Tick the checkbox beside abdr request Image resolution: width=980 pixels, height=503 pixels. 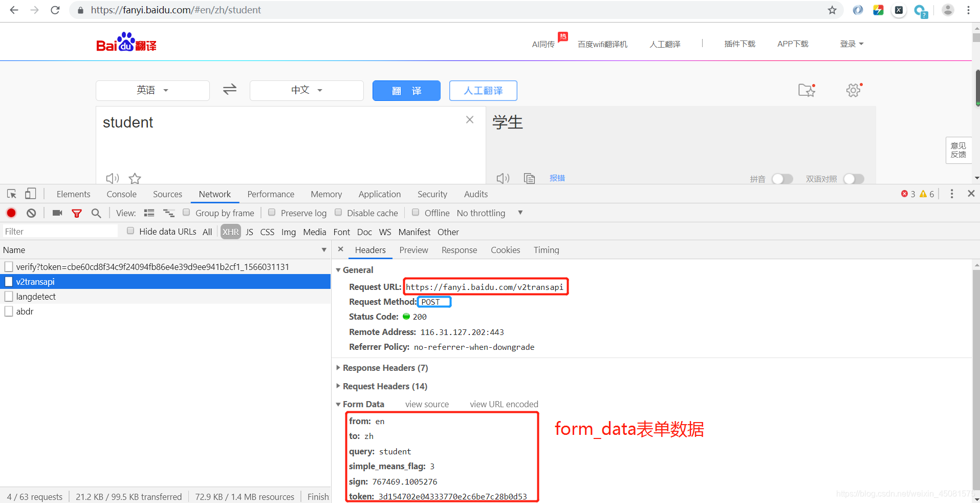click(9, 311)
